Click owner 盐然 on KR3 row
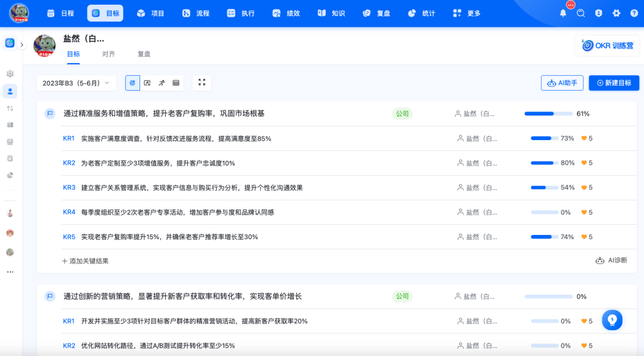The width and height of the screenshot is (644, 356). click(x=477, y=188)
